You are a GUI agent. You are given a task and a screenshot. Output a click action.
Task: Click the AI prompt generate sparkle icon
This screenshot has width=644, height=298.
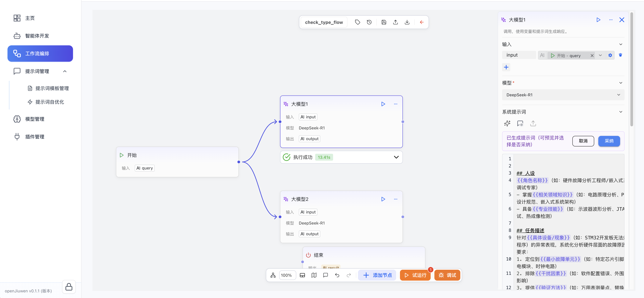point(507,123)
